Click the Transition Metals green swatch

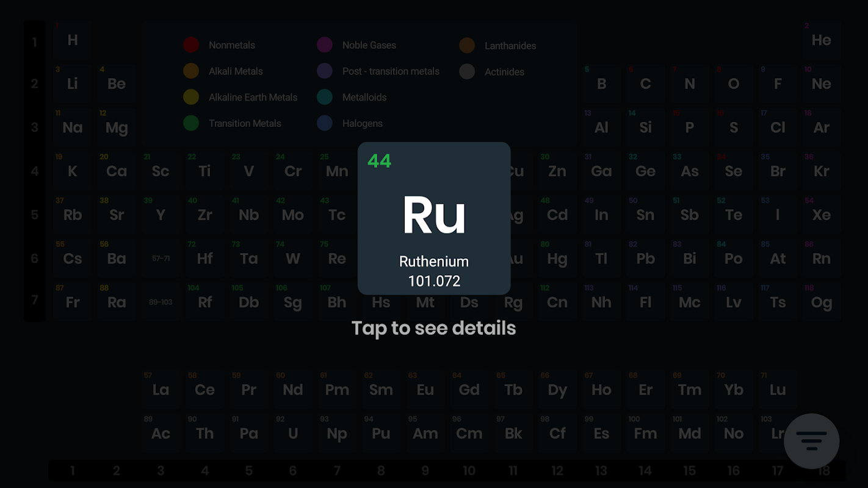[x=191, y=123]
